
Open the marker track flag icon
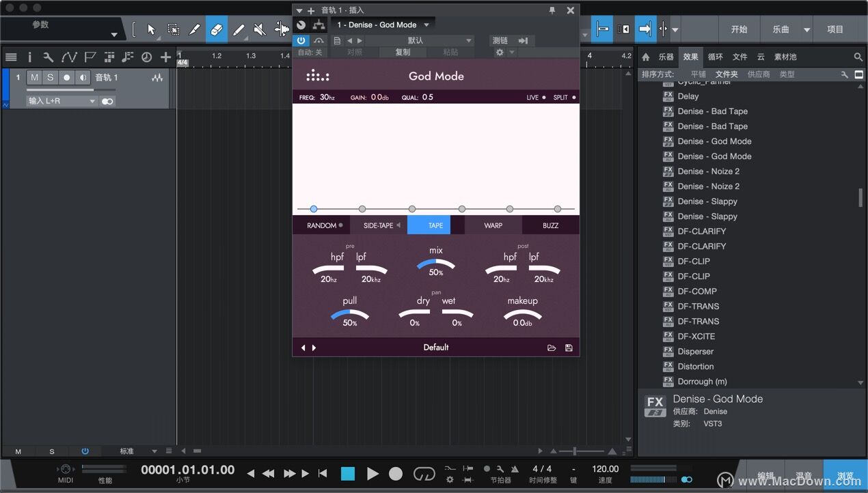[x=90, y=57]
